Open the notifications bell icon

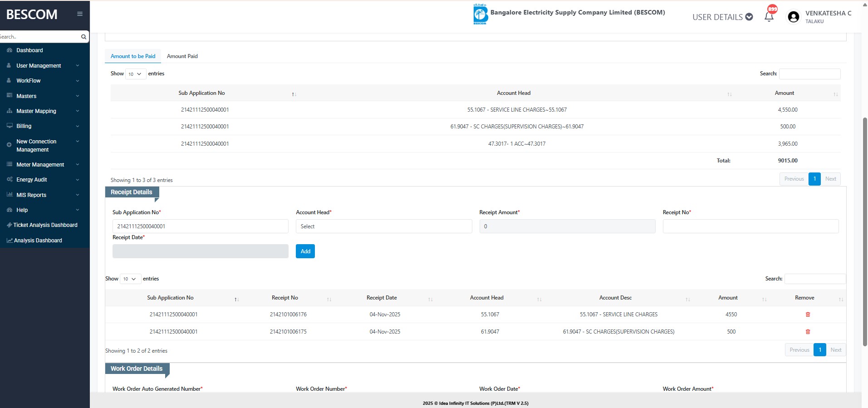(x=769, y=17)
